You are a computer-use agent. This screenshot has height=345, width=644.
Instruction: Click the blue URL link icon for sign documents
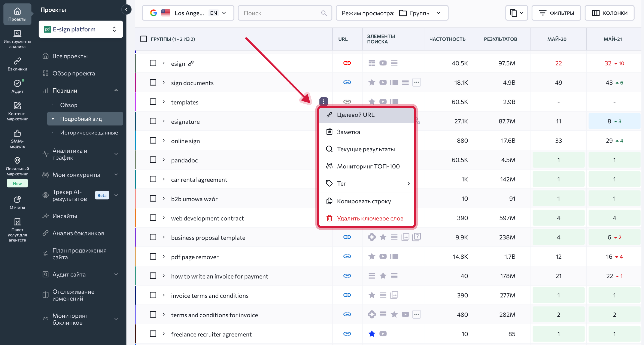347,82
